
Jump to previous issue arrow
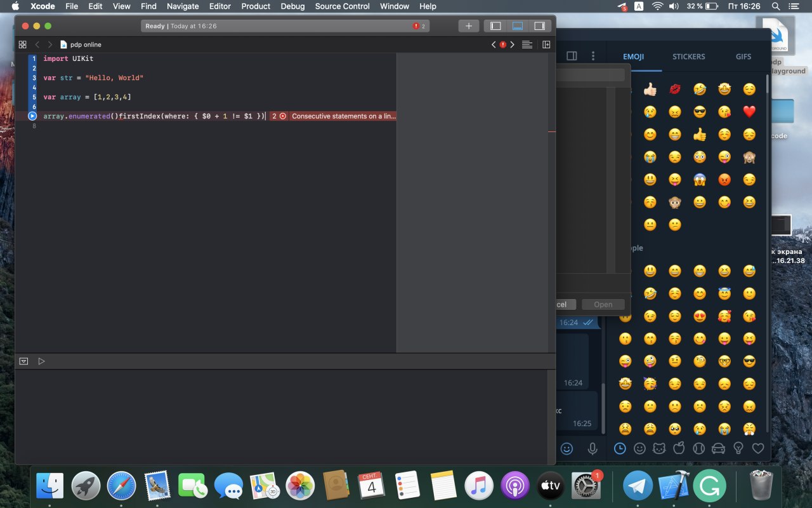coord(494,44)
